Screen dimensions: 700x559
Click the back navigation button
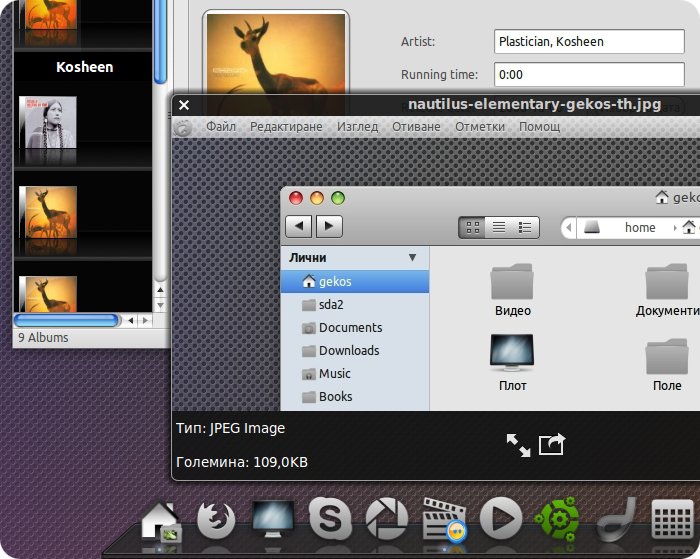(300, 226)
